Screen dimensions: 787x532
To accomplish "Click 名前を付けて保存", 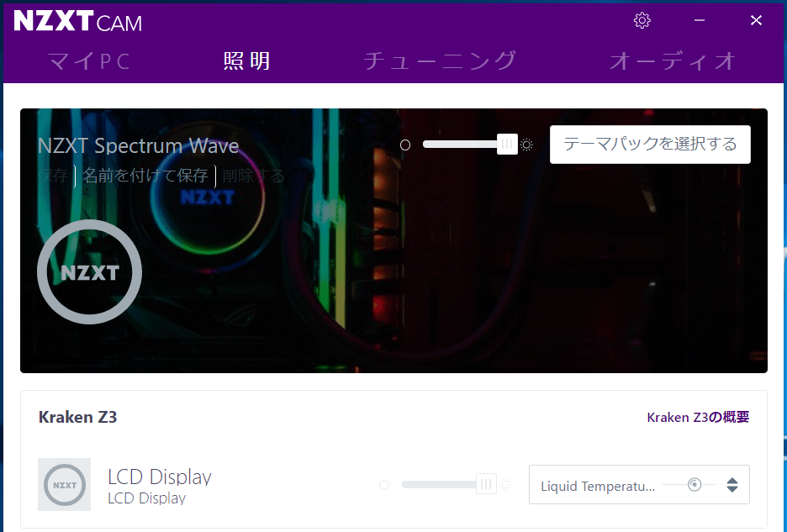I will pos(145,176).
